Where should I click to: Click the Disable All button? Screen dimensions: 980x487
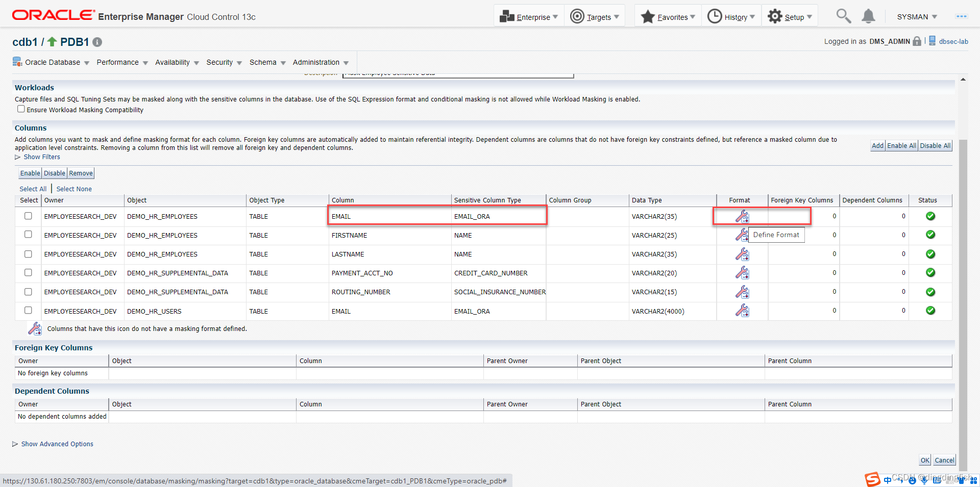(x=935, y=145)
